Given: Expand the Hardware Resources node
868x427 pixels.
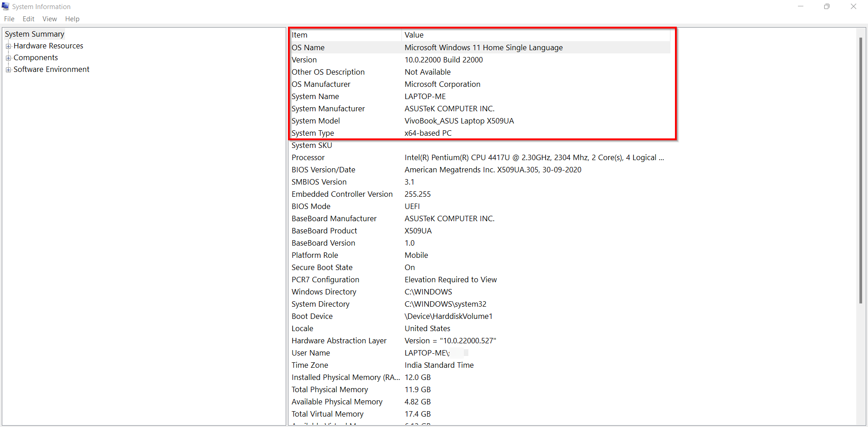Looking at the screenshot, I should tap(8, 46).
